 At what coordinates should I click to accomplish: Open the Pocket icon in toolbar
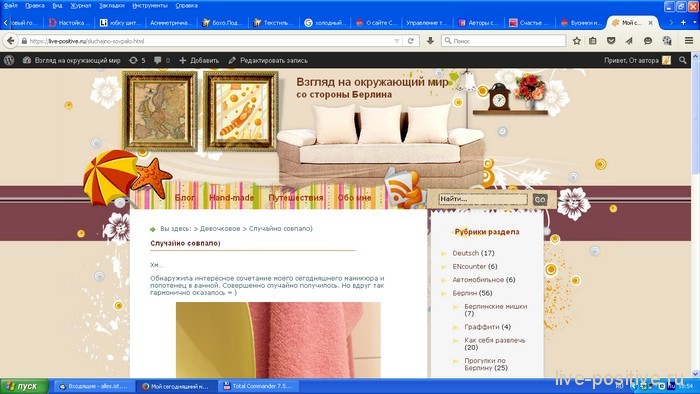(x=611, y=41)
